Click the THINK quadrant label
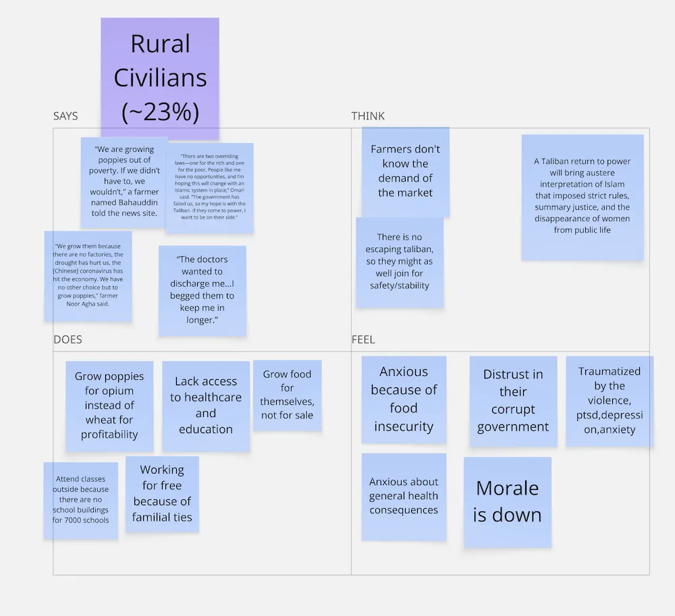The height and width of the screenshot is (616, 675). click(368, 116)
